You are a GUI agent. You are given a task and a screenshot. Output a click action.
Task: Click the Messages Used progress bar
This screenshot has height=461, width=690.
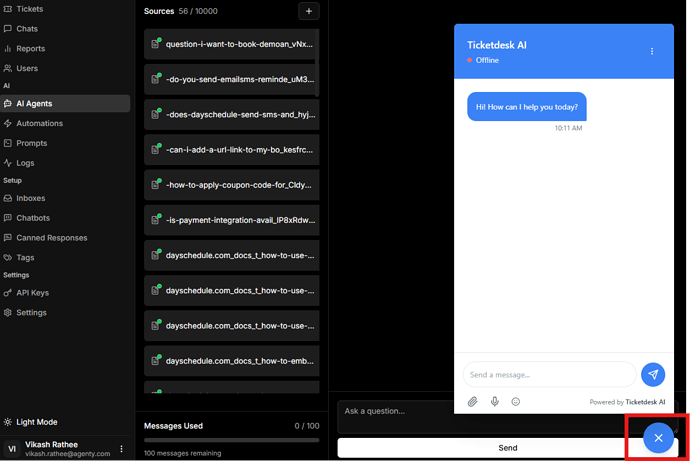click(231, 440)
